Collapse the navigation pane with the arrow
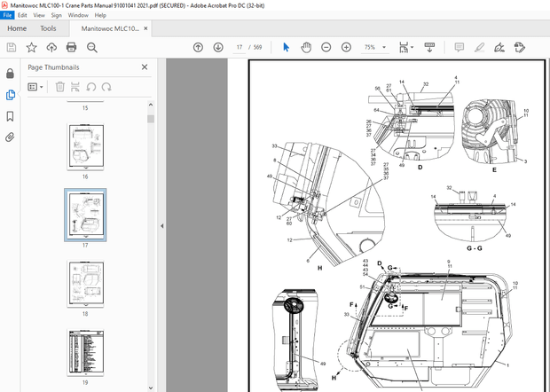The width and height of the screenshot is (550, 392). (x=161, y=226)
